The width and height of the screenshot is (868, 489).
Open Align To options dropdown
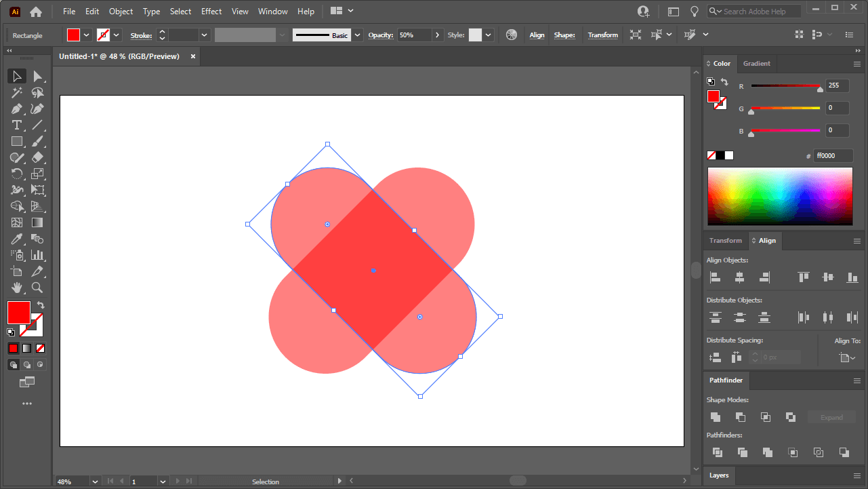click(847, 357)
